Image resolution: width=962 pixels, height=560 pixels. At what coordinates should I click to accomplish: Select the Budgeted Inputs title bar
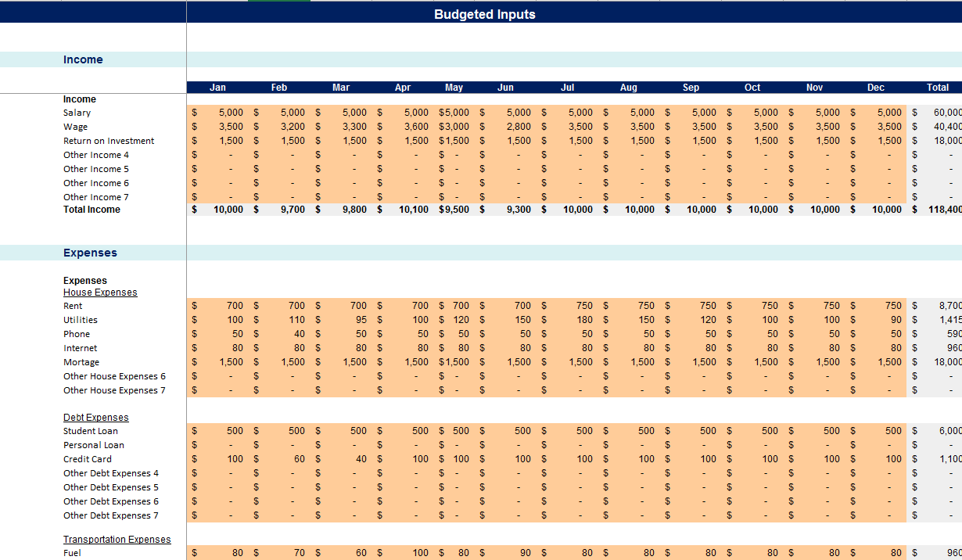pyautogui.click(x=485, y=14)
